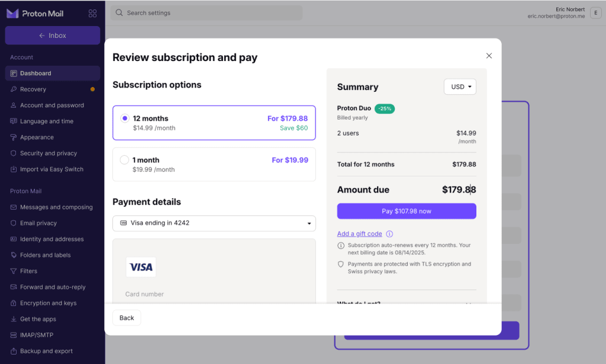Open Folders and labels settings
The height and width of the screenshot is (364, 606).
tap(53, 255)
